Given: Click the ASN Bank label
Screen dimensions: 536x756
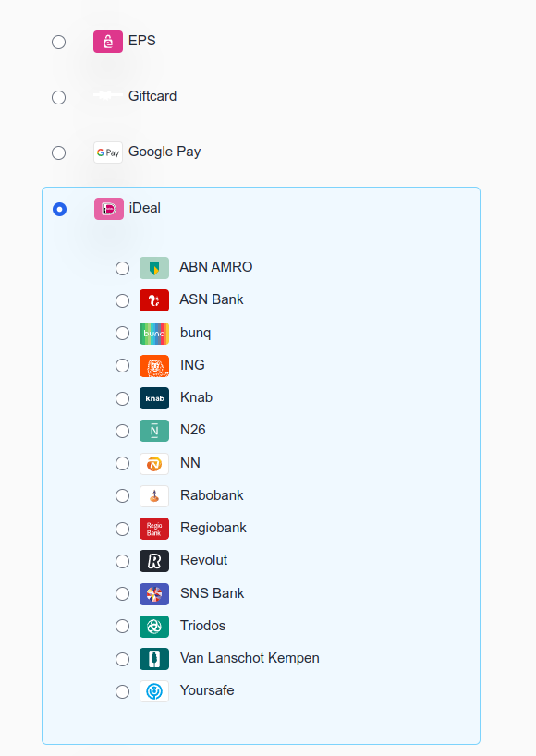Looking at the screenshot, I should point(212,299).
